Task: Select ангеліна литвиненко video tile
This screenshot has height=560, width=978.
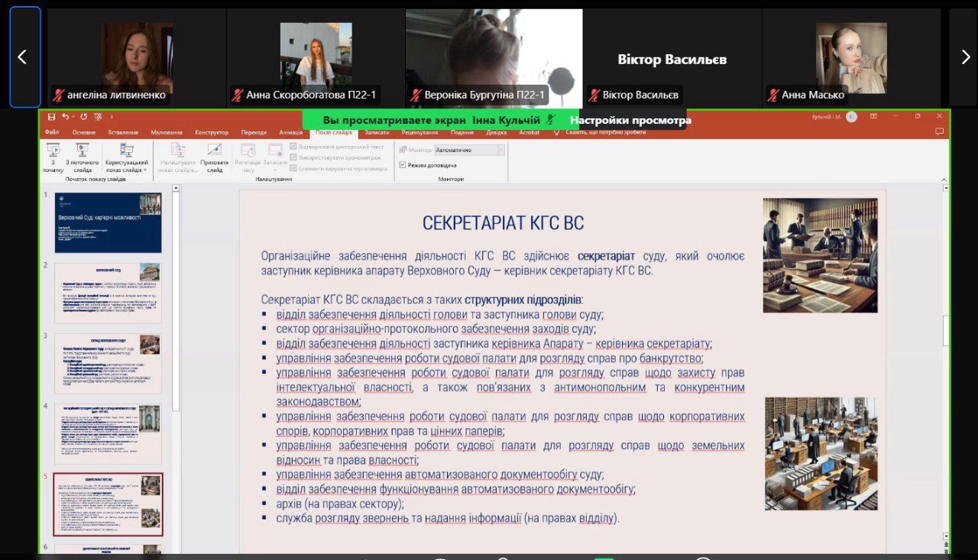Action: 137,57
